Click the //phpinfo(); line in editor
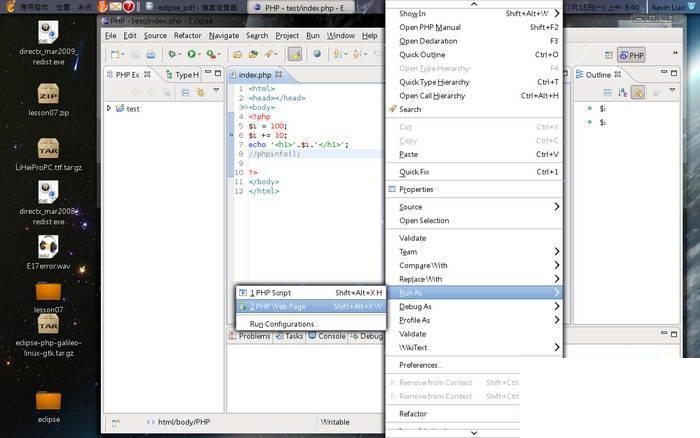This screenshot has height=438, width=700. (275, 154)
